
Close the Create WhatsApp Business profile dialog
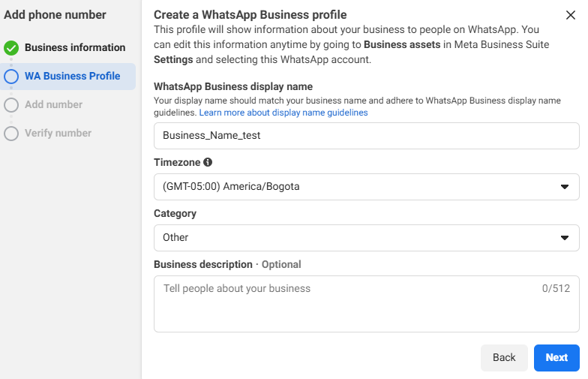click(570, 15)
